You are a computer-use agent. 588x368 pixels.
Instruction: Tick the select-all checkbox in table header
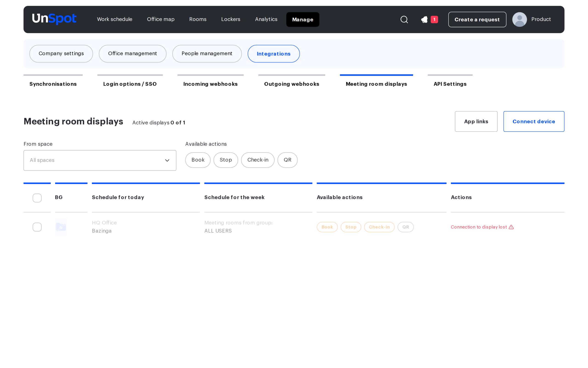coord(37,198)
